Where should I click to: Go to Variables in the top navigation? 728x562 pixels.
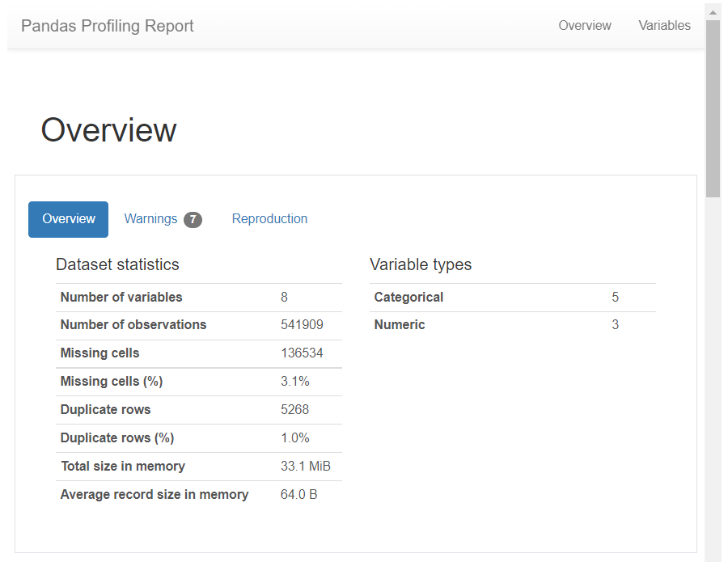(x=664, y=26)
